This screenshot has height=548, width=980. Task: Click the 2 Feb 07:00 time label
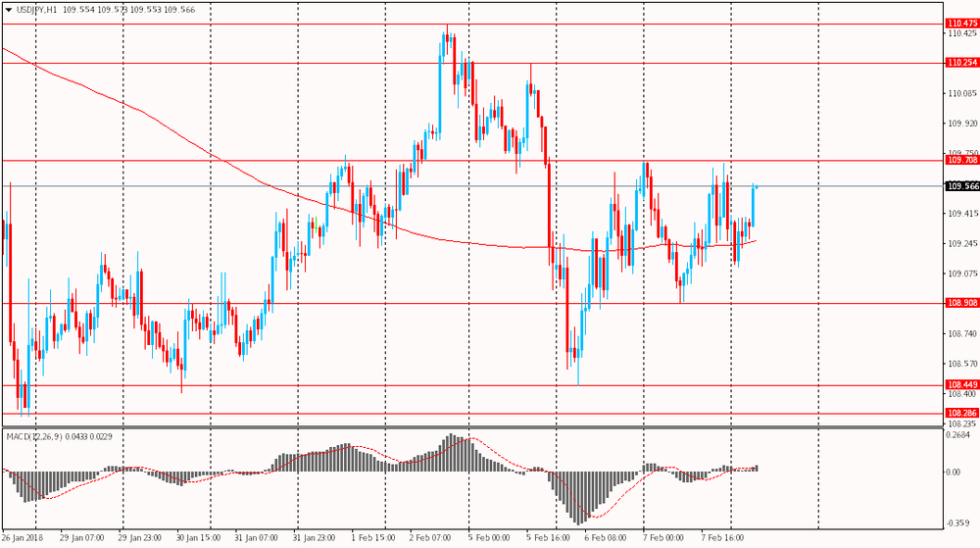(x=430, y=537)
